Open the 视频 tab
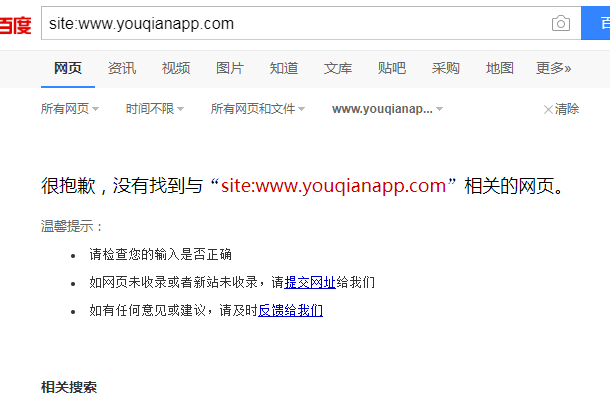610x398 pixels. click(176, 68)
